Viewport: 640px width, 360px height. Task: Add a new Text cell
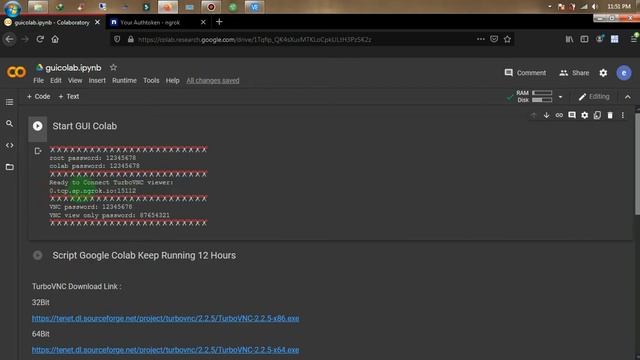click(69, 97)
